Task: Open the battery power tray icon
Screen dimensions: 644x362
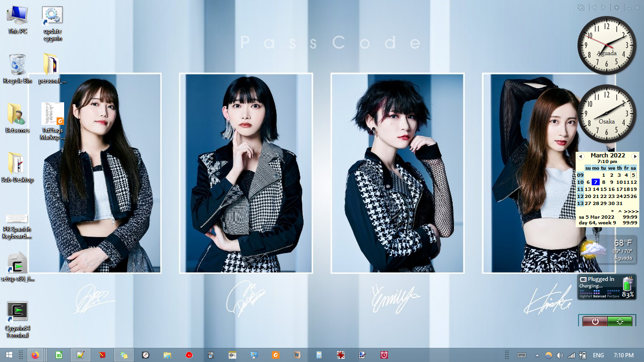Action: [583, 355]
